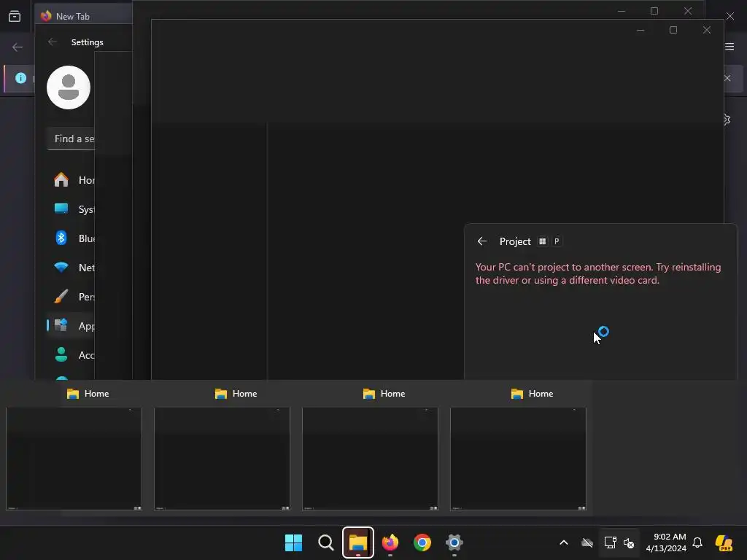Open the Settings gear in the taskbar

454,542
